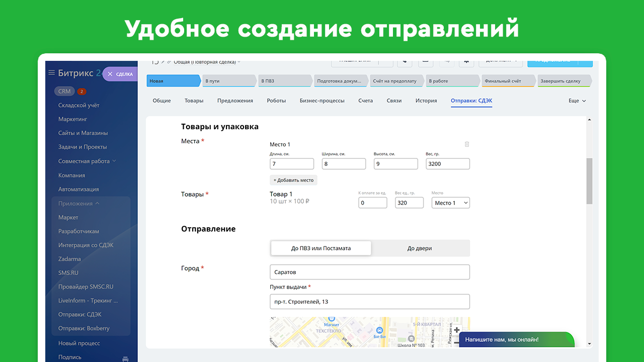Open Отправки: Boxberry in the sidebar
The image size is (644, 362).
(84, 328)
